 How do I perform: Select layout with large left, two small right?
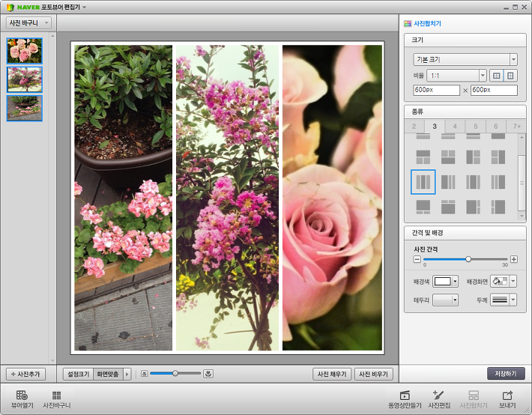[x=473, y=207]
